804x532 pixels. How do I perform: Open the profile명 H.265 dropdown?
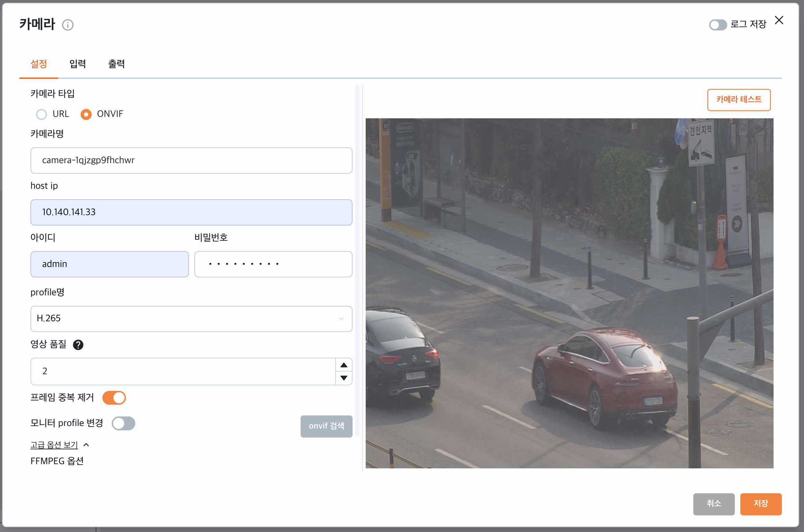(x=191, y=319)
